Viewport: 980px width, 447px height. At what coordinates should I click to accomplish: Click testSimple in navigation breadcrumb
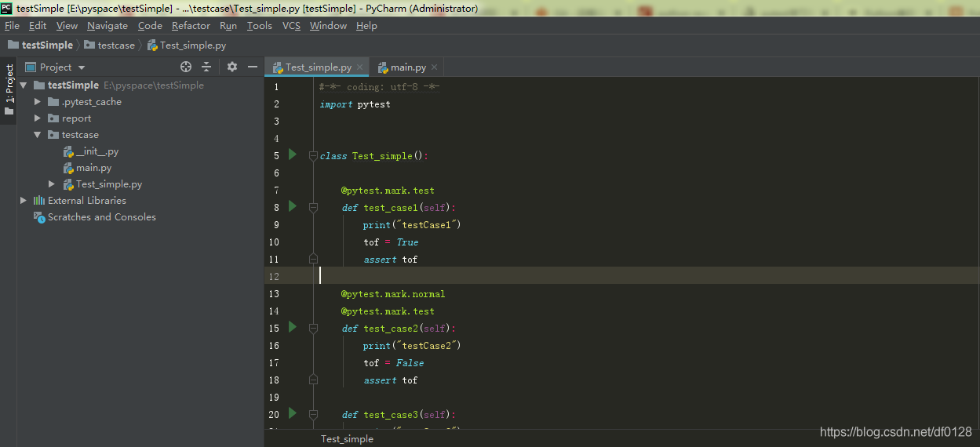point(41,45)
